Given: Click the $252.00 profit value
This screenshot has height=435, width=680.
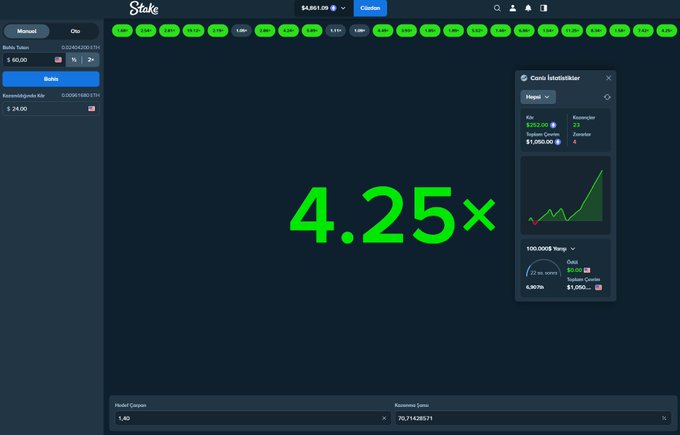Looking at the screenshot, I should (537, 125).
